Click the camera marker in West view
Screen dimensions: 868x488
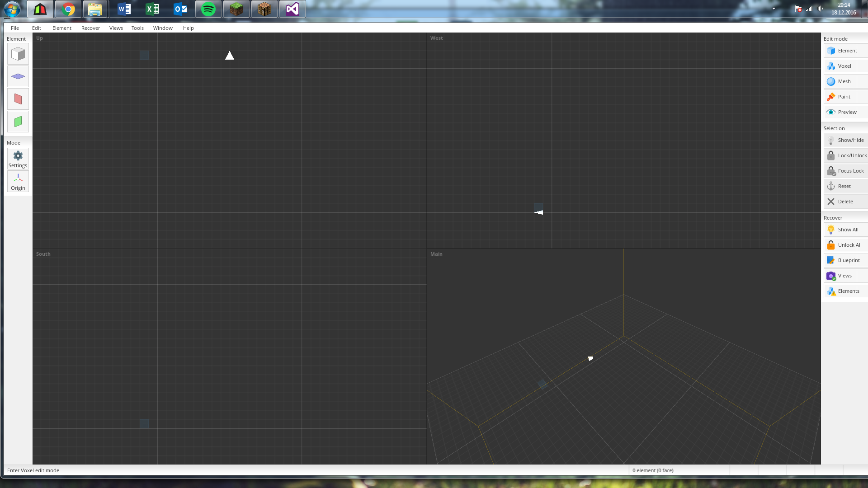point(539,212)
